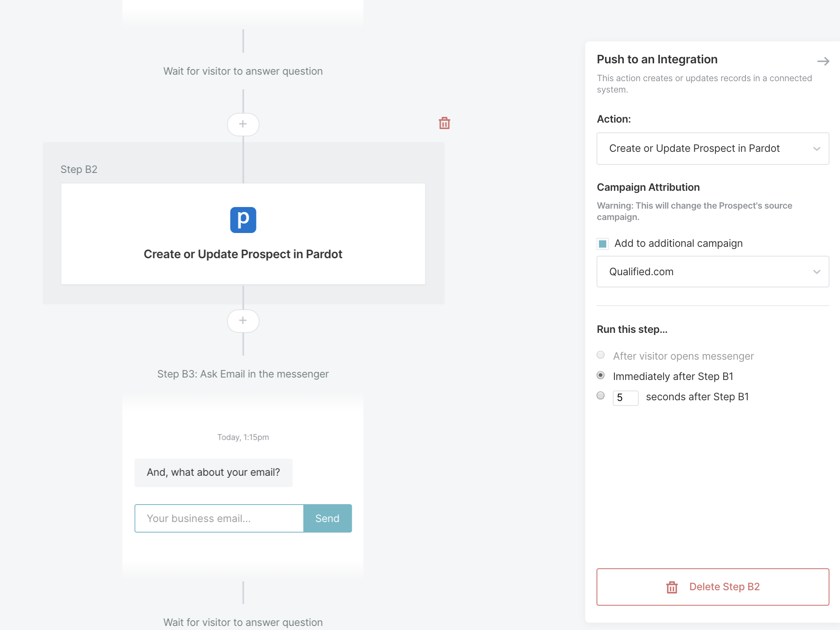
Task: Click the Step B2 label
Action: point(79,169)
